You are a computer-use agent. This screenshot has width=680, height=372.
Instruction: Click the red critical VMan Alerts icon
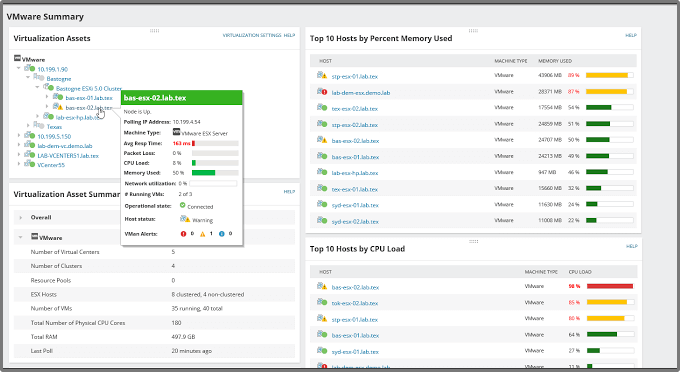183,234
